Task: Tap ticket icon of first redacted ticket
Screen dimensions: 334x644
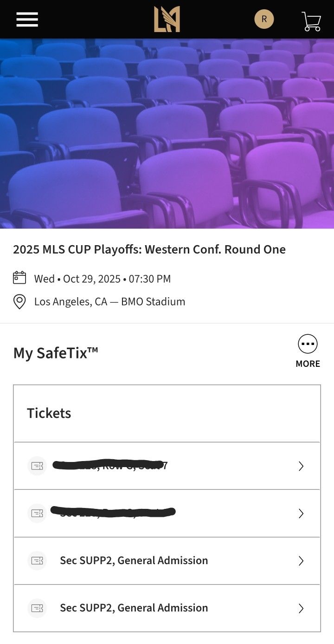Action: pyautogui.click(x=37, y=466)
